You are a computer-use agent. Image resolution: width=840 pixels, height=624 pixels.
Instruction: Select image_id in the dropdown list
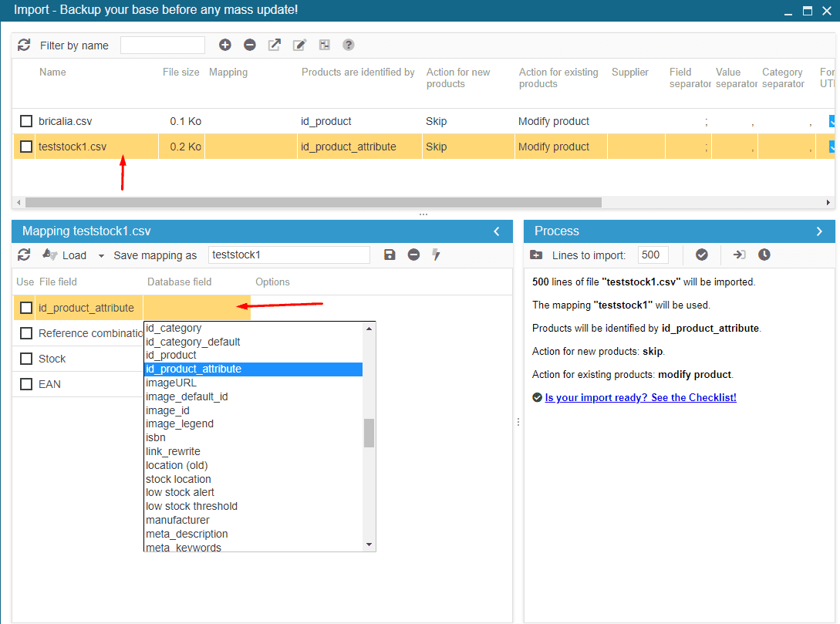[x=254, y=411]
